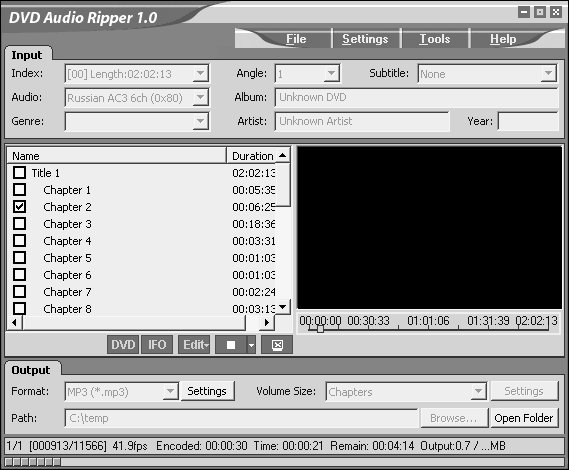This screenshot has width=569, height=470.
Task: Click the Artist text field
Action: pos(362,121)
